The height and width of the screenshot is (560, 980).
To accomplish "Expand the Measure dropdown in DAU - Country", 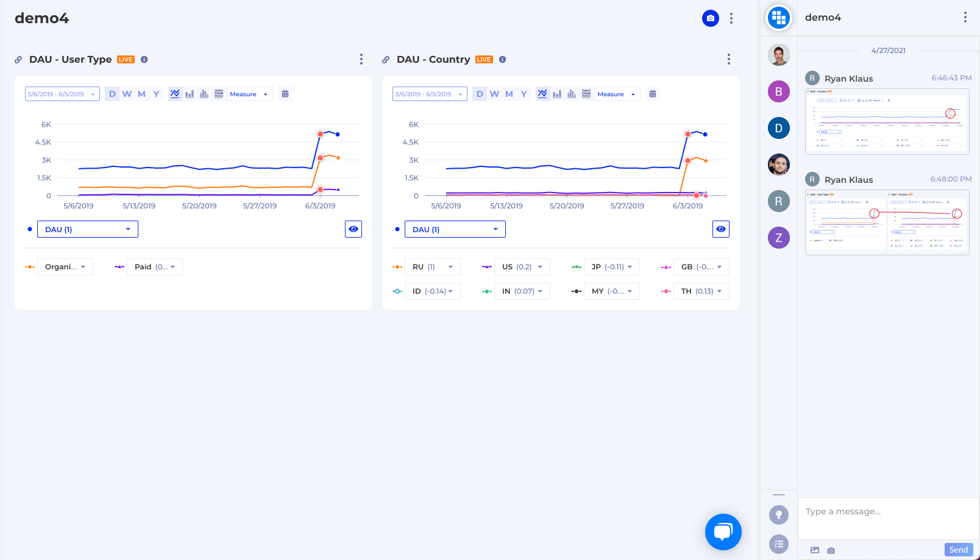I will coord(617,94).
